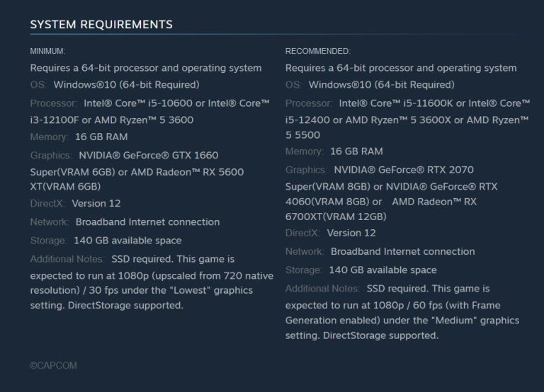
Task: Click the recommended DirectX label
Action: (302, 233)
